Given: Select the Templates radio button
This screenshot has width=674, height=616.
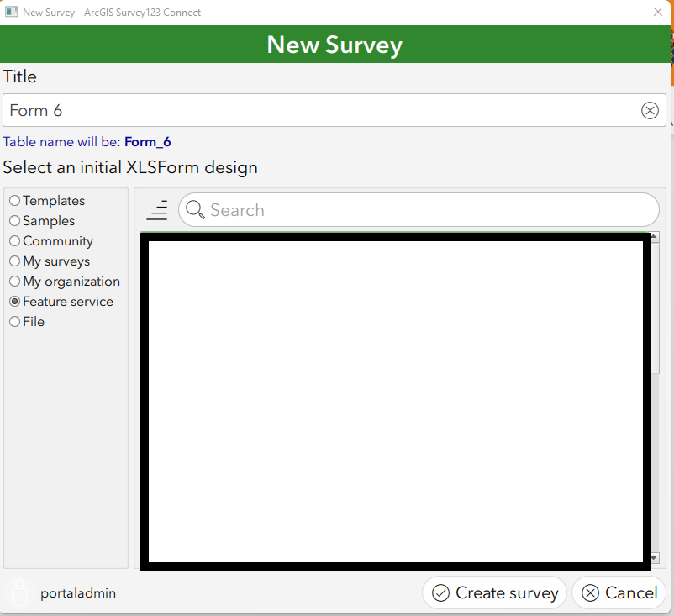Looking at the screenshot, I should point(14,200).
